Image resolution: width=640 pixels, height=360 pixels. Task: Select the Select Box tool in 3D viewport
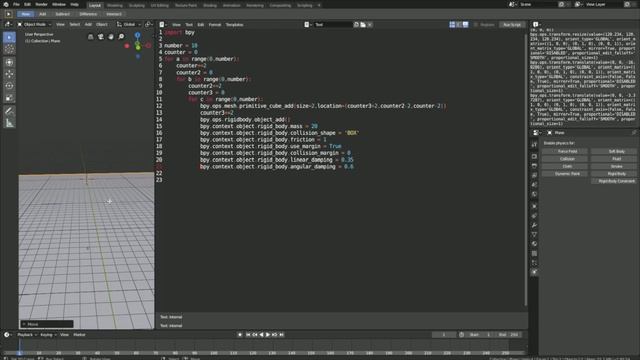pyautogui.click(x=9, y=38)
